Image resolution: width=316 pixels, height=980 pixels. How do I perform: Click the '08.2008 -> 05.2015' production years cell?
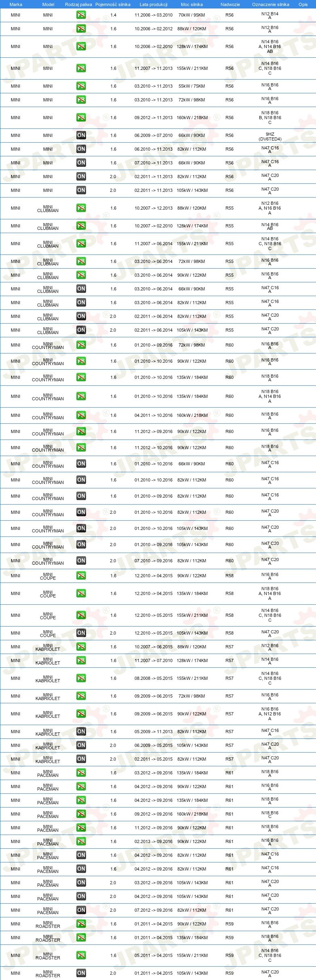coord(154,678)
